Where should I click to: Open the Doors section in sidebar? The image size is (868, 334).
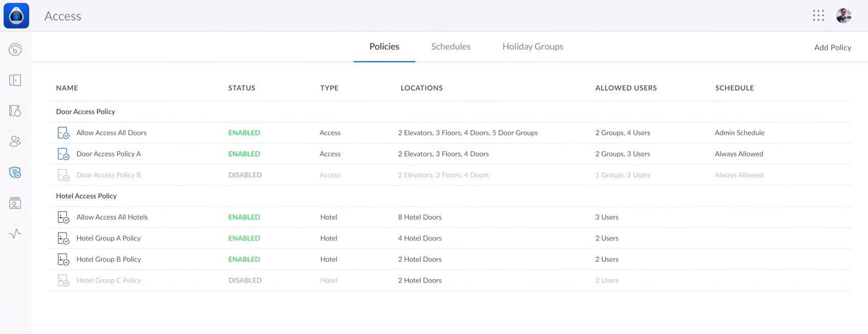[x=15, y=80]
